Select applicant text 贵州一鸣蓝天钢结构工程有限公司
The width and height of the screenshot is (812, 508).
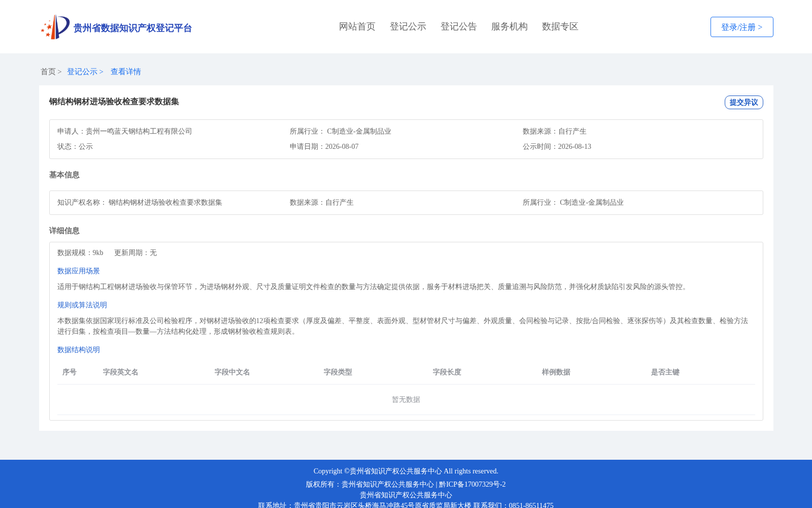[x=139, y=131]
